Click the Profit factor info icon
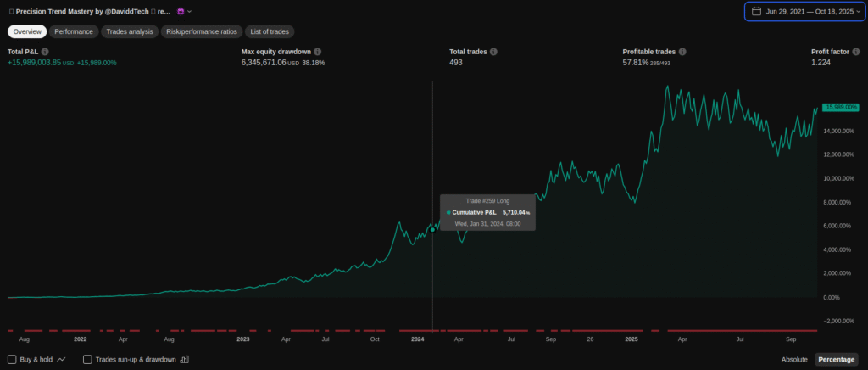Viewport: 868px width, 370px height. point(856,52)
